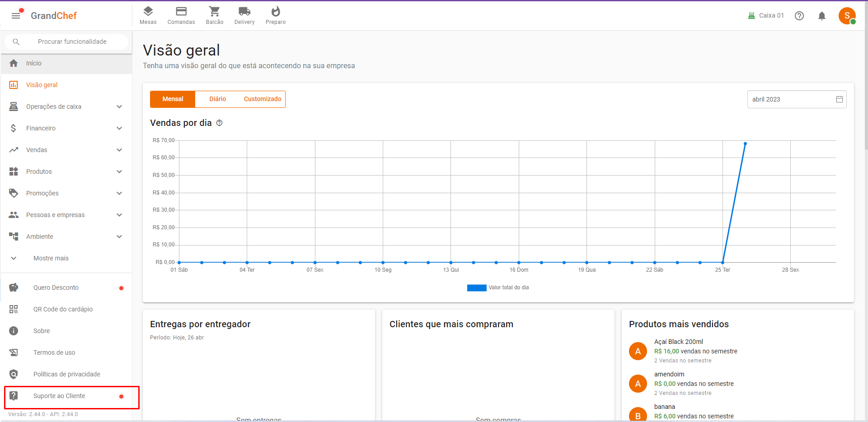Open the Mesas view icon
This screenshot has height=422, width=868.
point(148,12)
